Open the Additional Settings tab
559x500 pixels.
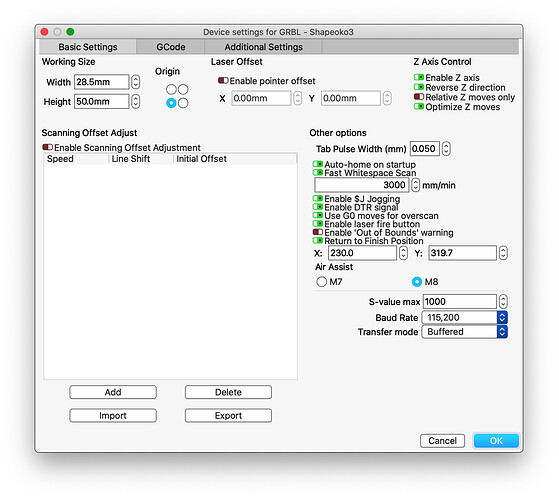263,47
